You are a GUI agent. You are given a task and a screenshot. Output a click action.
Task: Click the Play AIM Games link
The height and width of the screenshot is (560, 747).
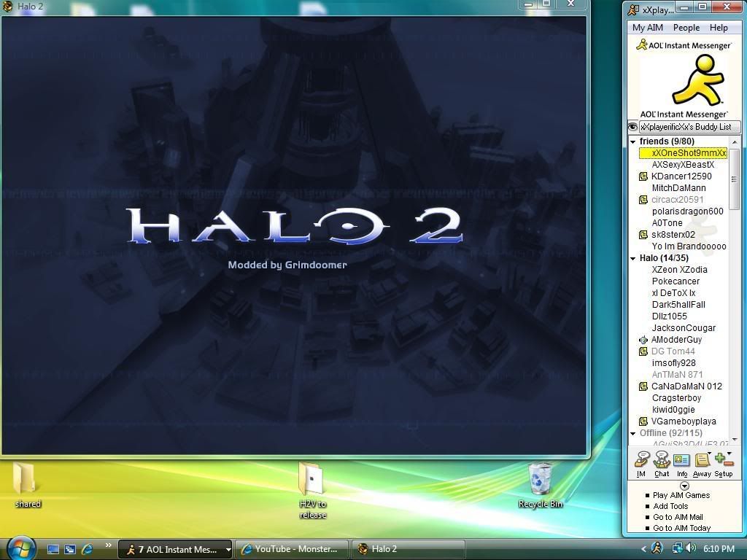point(681,495)
